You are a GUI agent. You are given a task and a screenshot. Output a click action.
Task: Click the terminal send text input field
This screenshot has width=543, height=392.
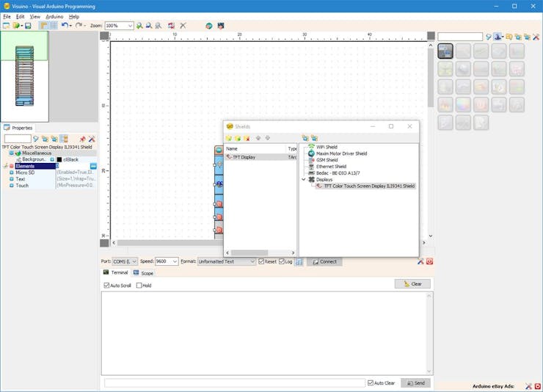(x=235, y=382)
